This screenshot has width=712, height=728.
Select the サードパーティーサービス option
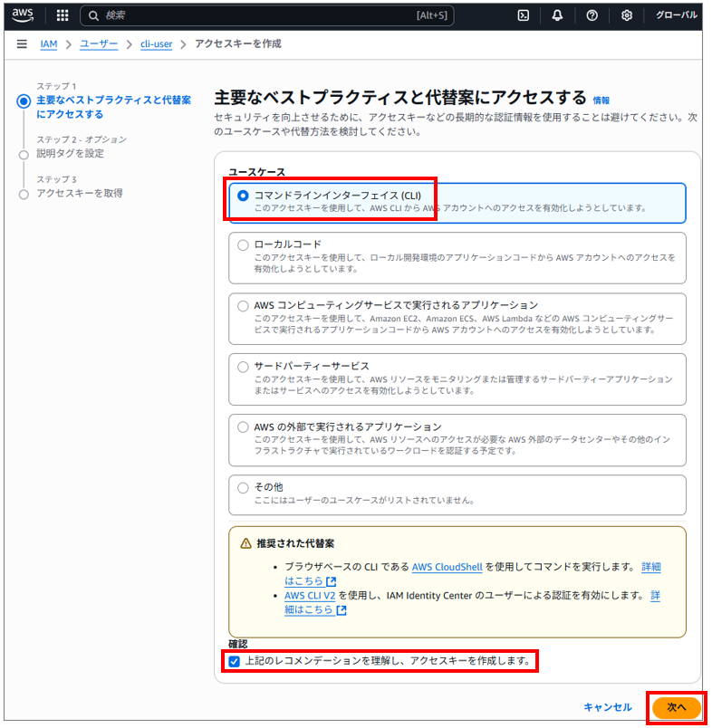click(x=457, y=379)
